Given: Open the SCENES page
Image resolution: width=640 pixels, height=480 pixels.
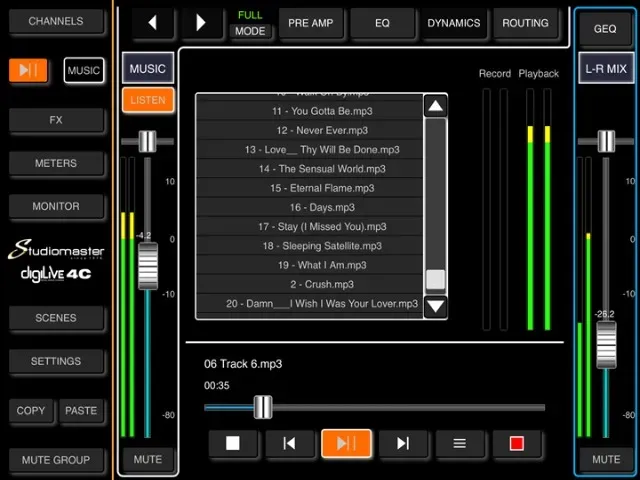Looking at the screenshot, I should 56,318.
